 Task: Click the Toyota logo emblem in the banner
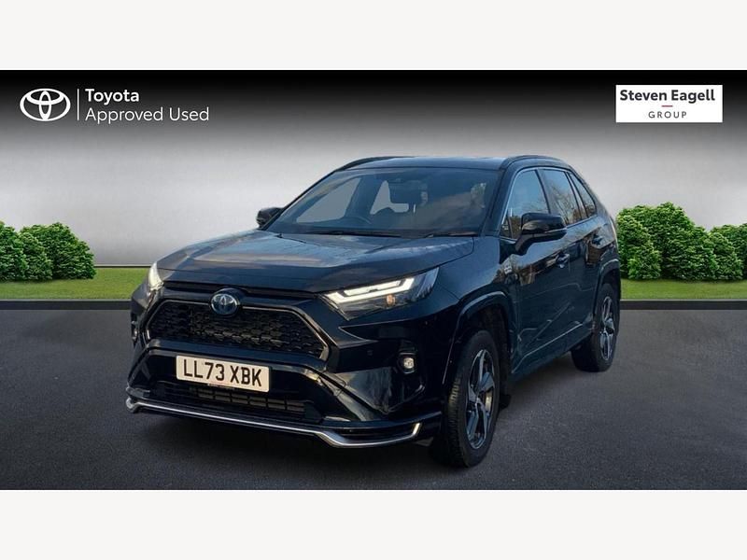pyautogui.click(x=45, y=105)
